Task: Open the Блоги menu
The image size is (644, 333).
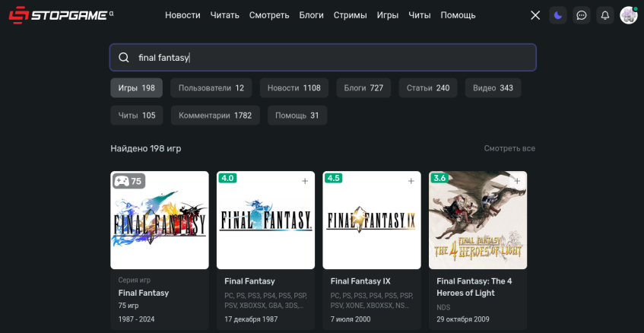Action: (x=311, y=15)
